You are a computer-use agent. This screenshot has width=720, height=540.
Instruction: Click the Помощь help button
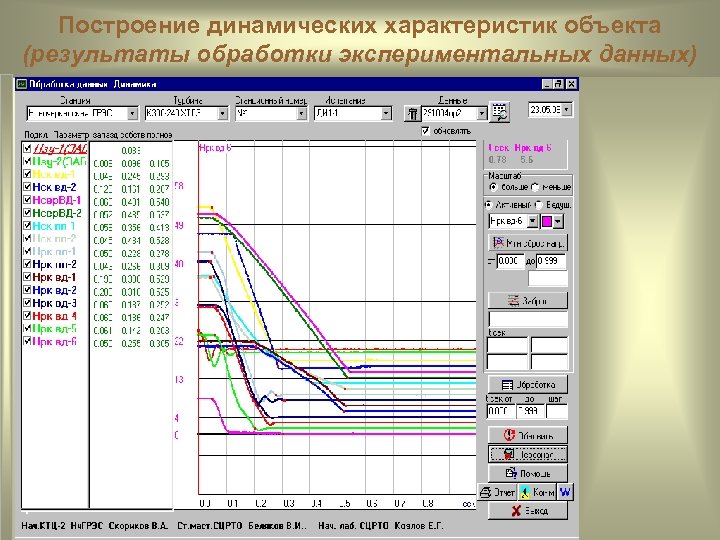pos(528,473)
